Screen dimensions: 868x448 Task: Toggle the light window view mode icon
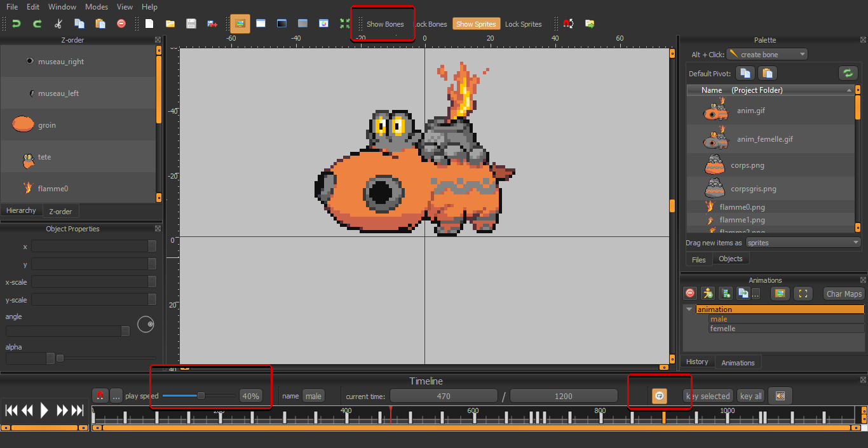261,24
